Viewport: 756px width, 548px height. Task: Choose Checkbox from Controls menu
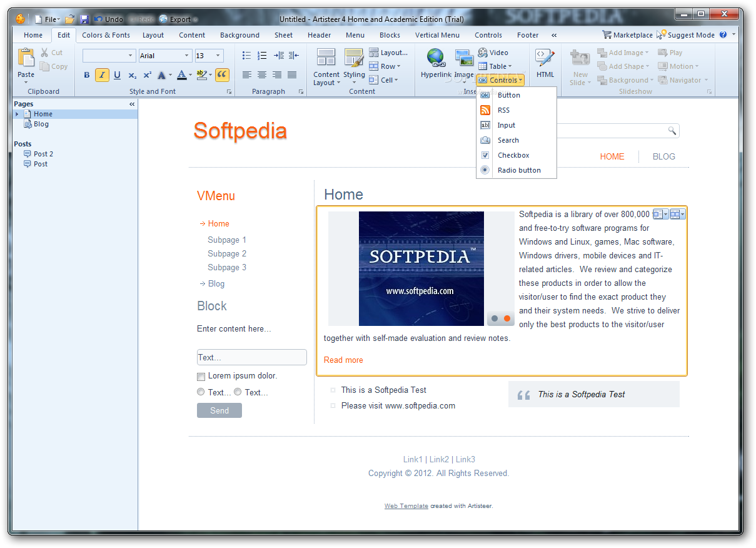516,155
